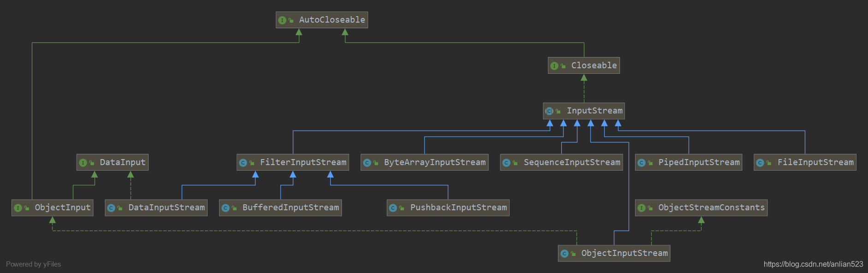Click the class icon on DataInputStream
Screen dimensions: 868x273
click(x=111, y=208)
